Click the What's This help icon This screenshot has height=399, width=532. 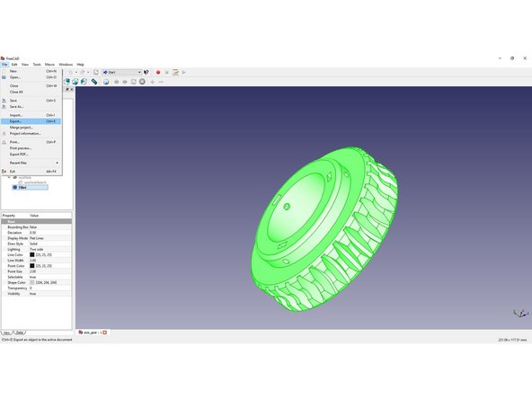coord(146,72)
